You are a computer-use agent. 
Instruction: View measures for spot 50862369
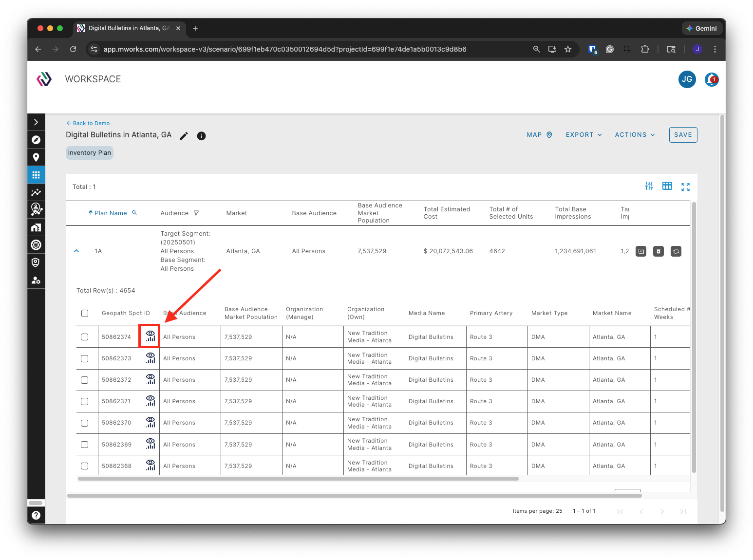(x=151, y=444)
